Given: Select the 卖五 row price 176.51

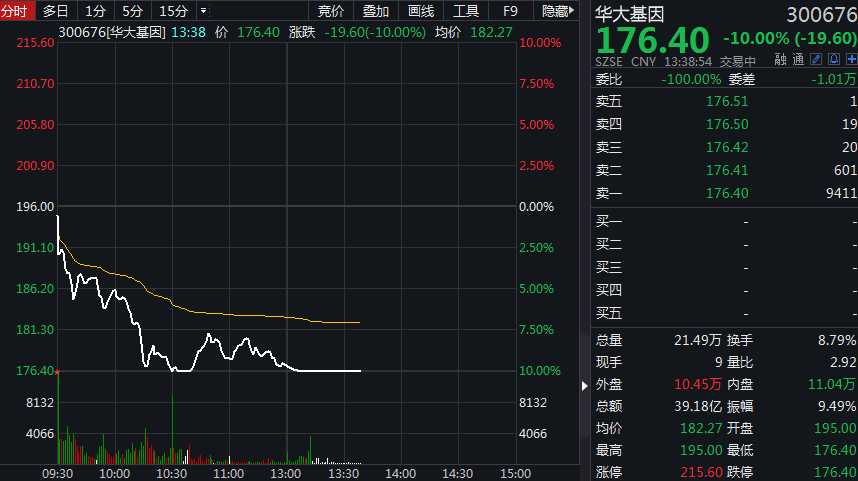Looking at the screenshot, I should click(x=727, y=101).
